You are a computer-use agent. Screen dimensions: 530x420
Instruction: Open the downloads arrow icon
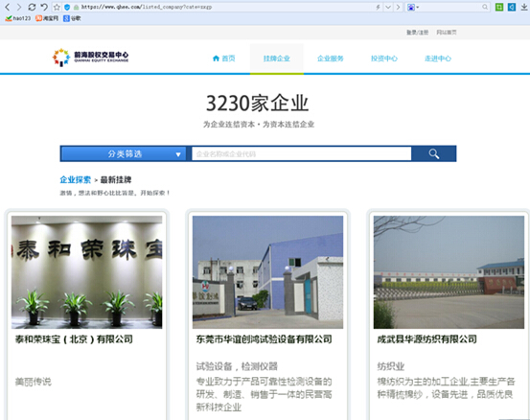(x=524, y=7)
